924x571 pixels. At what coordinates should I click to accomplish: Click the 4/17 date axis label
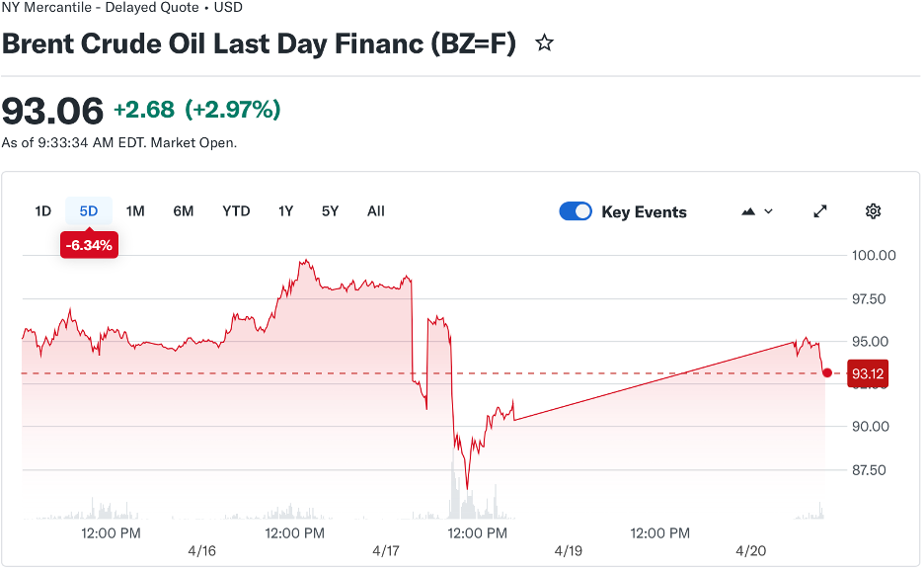tap(386, 551)
